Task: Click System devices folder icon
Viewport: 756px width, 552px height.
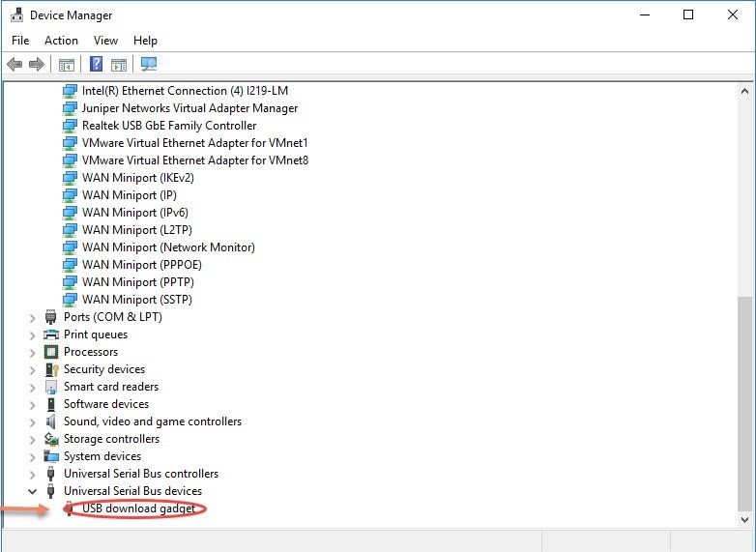Action: [51, 456]
